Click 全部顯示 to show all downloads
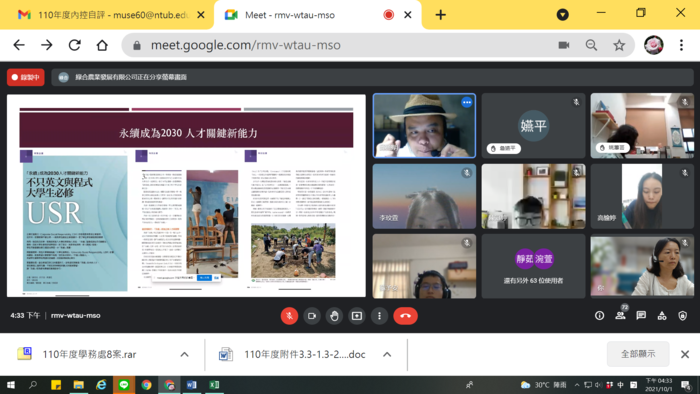 coord(638,354)
